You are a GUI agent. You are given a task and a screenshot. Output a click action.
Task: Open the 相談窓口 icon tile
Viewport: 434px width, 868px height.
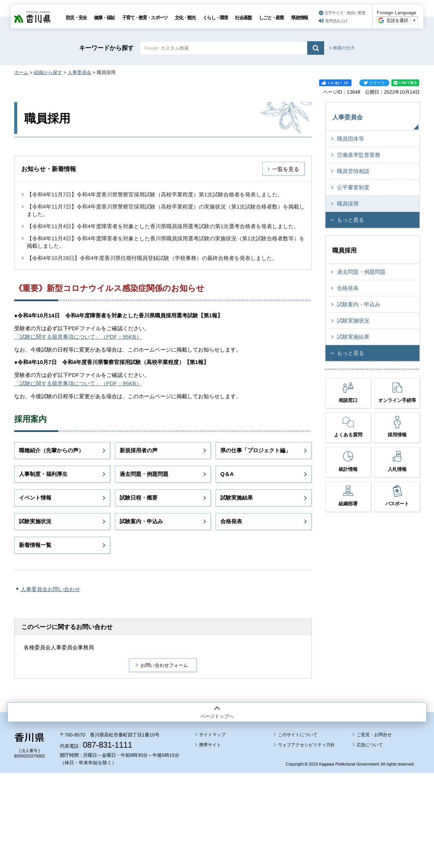pyautogui.click(x=348, y=393)
